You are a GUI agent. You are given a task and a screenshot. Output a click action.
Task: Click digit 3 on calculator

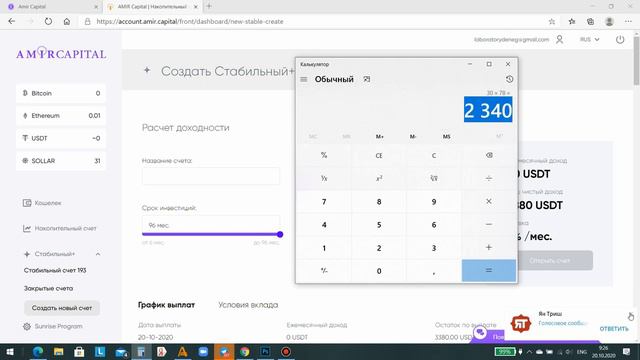(x=433, y=248)
